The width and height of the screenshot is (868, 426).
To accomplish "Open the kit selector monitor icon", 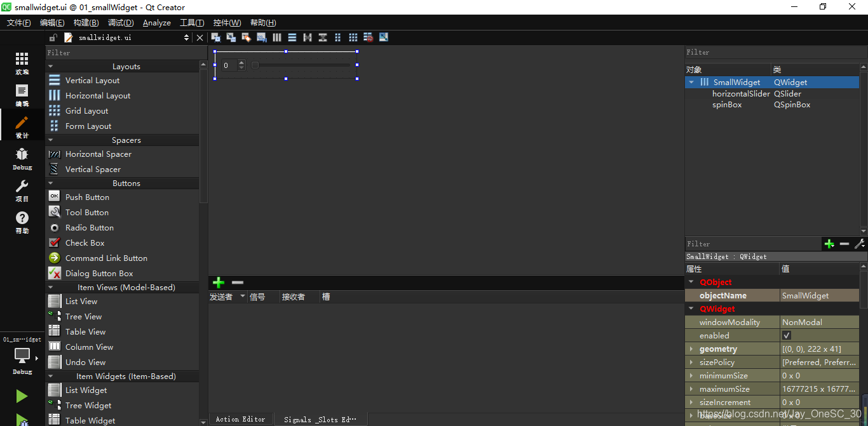I will pyautogui.click(x=22, y=356).
